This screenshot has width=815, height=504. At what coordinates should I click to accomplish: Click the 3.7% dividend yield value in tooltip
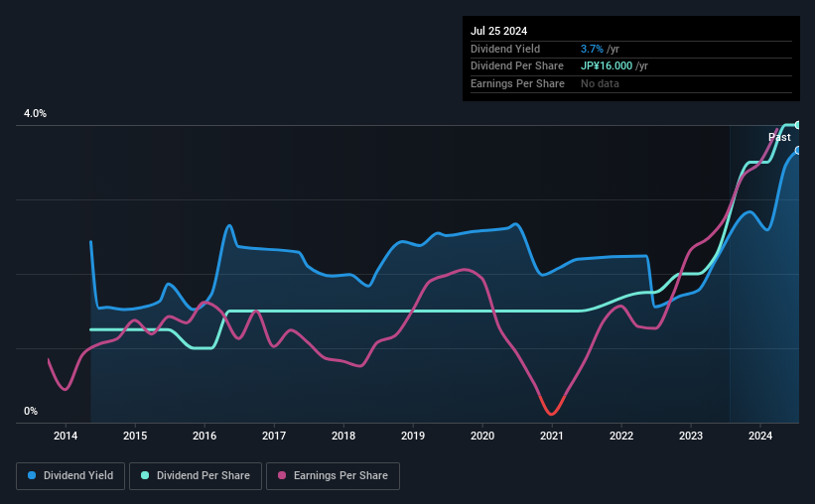pos(592,49)
